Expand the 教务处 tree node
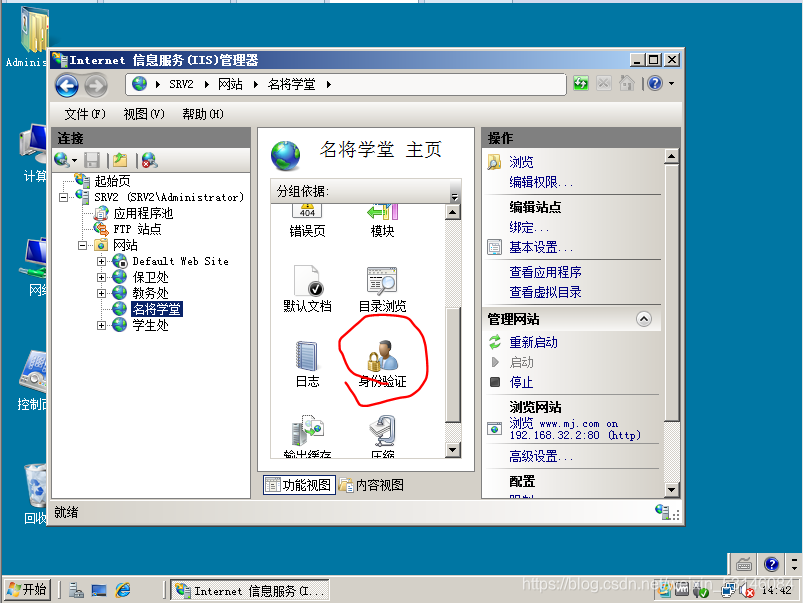 click(102, 293)
